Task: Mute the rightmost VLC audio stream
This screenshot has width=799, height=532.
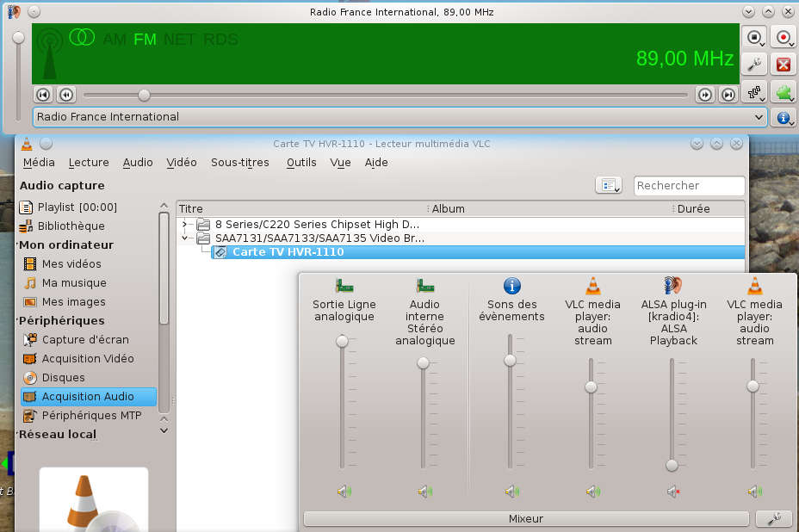Action: [754, 492]
